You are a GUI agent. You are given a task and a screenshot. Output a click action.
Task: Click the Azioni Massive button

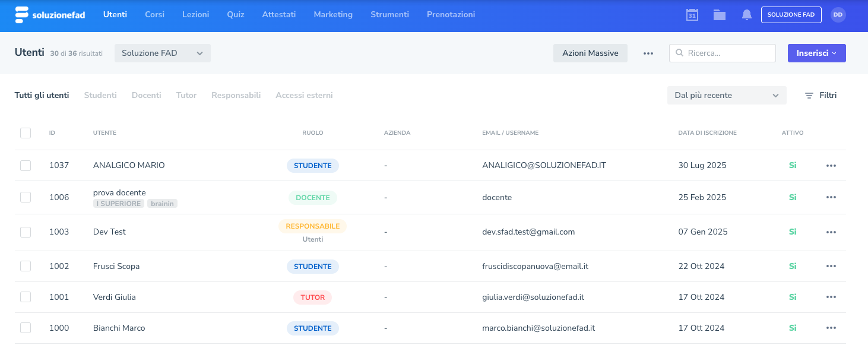point(590,53)
